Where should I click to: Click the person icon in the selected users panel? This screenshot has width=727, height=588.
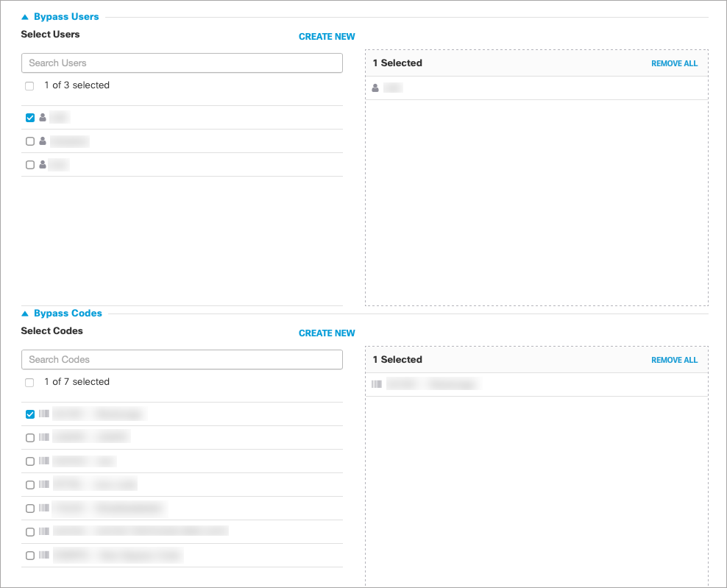pyautogui.click(x=375, y=88)
